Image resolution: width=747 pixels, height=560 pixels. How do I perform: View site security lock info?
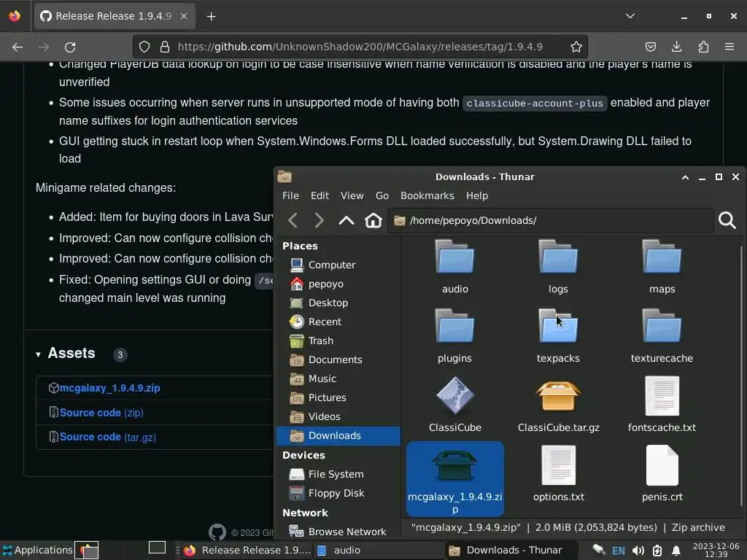165,47
